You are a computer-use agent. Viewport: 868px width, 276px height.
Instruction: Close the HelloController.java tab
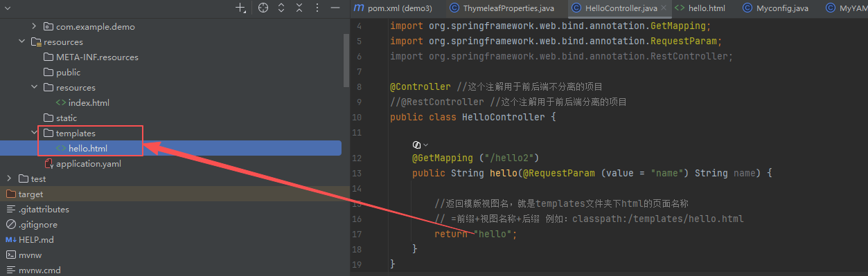(x=664, y=8)
